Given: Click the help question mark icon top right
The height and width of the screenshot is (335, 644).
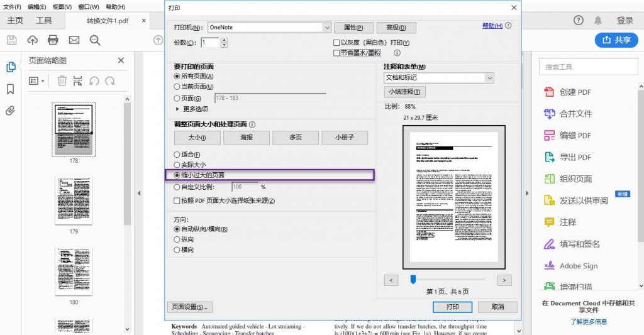Looking at the screenshot, I should 579,20.
